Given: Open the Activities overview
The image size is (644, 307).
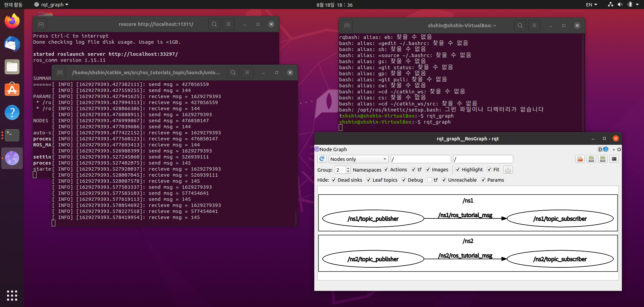Looking at the screenshot, I should coord(13,5).
